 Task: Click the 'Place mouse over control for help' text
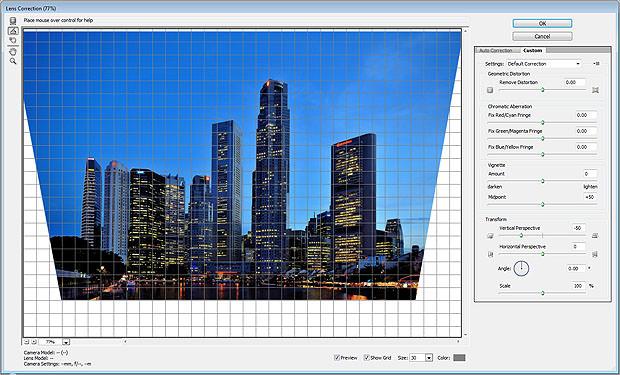[x=58, y=20]
